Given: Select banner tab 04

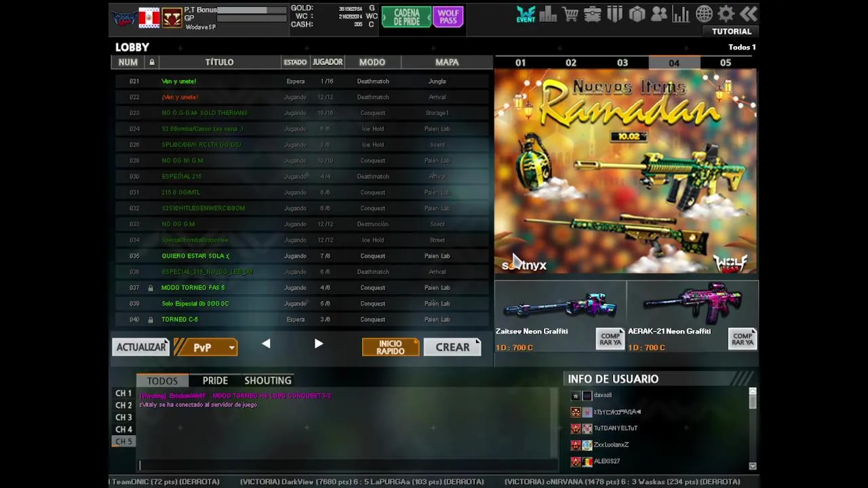Looking at the screenshot, I should (x=674, y=62).
